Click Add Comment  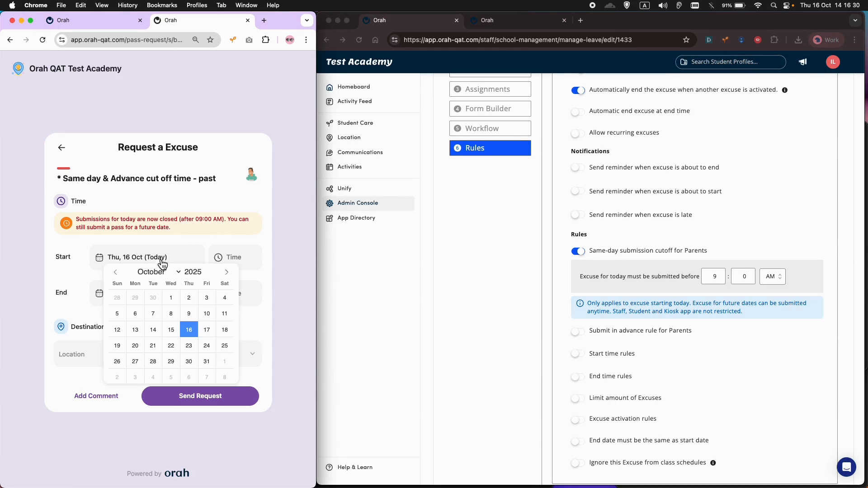96,396
